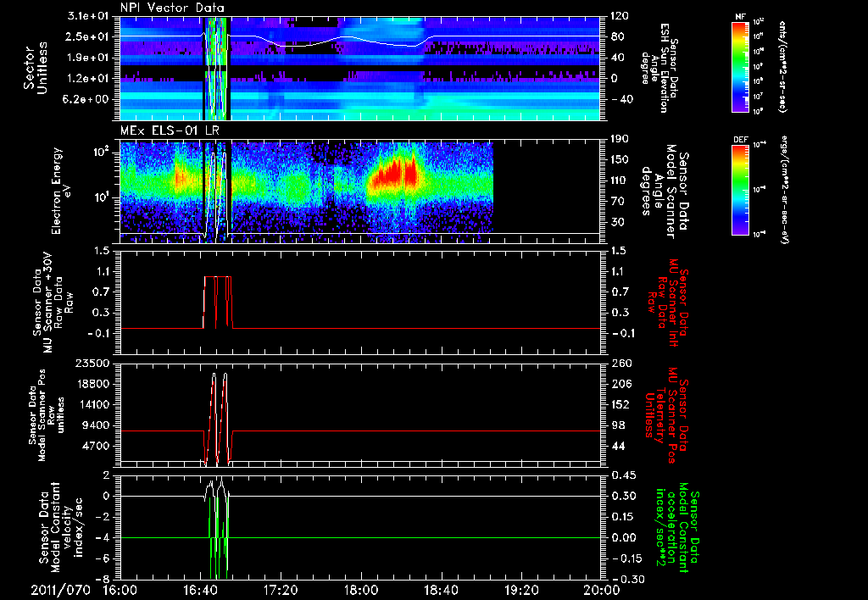Click the 20:00 end time label
The image size is (868, 600).
[602, 590]
